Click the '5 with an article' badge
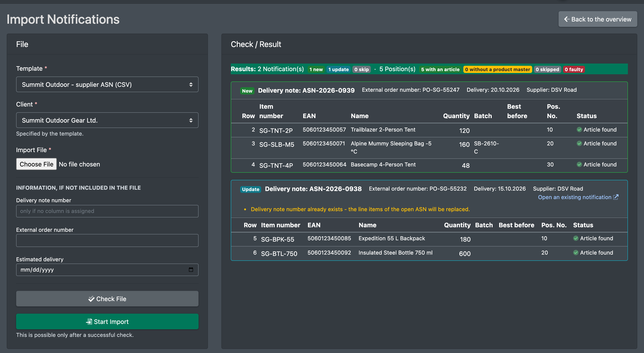644x353 pixels. tap(440, 69)
